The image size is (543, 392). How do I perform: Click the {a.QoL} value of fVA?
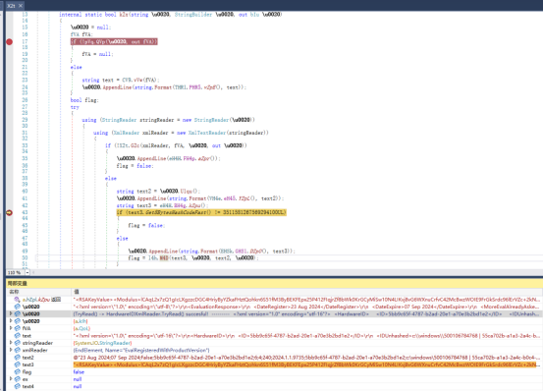[x=81, y=328]
